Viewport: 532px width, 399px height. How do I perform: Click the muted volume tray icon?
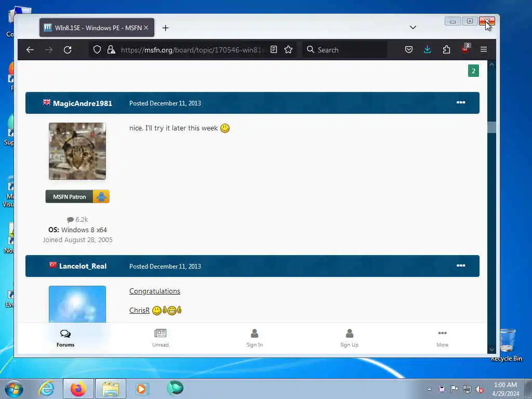tap(480, 389)
